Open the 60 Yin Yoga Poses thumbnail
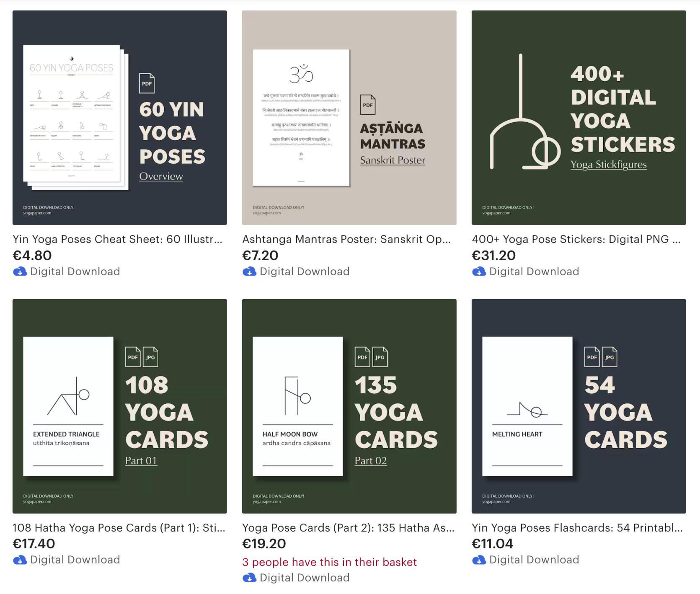Screen dimensions: 700x594 point(120,118)
